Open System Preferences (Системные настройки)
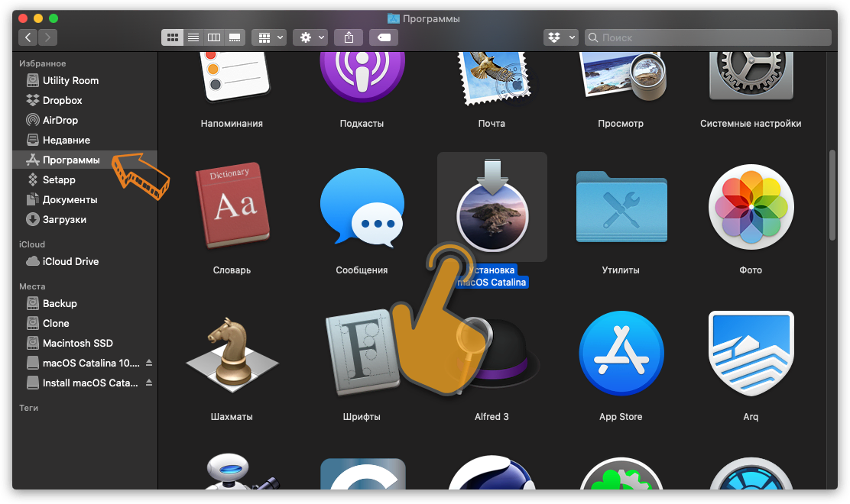 pyautogui.click(x=751, y=76)
